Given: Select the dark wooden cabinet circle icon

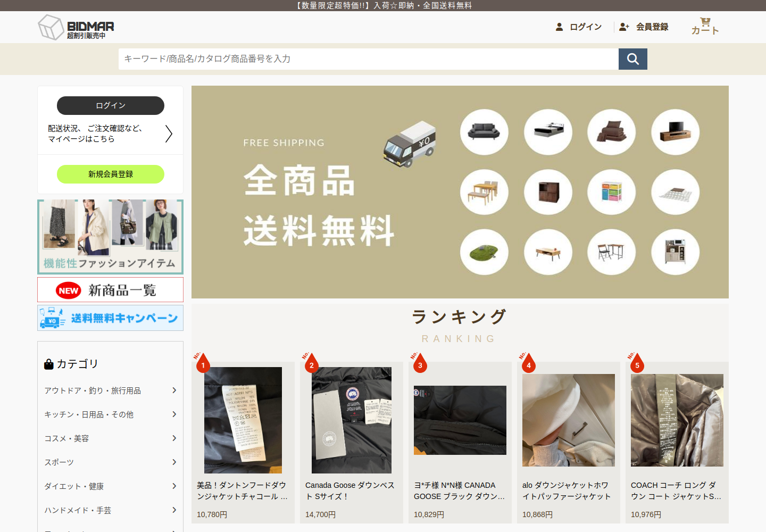Looking at the screenshot, I should [548, 192].
